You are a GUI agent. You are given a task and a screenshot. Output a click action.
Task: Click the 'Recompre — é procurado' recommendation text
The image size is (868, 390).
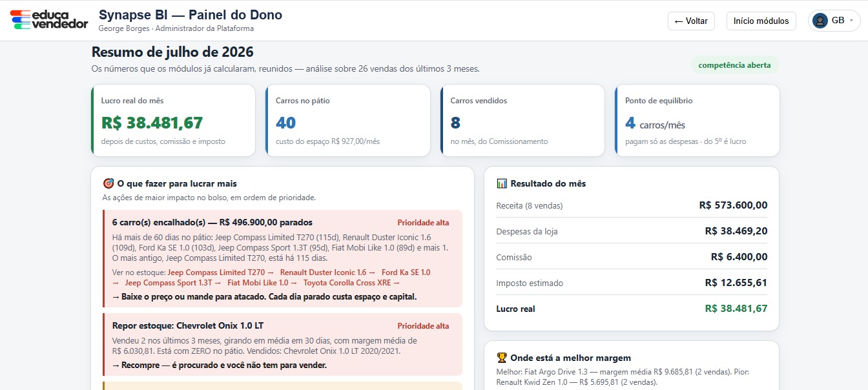[219, 365]
